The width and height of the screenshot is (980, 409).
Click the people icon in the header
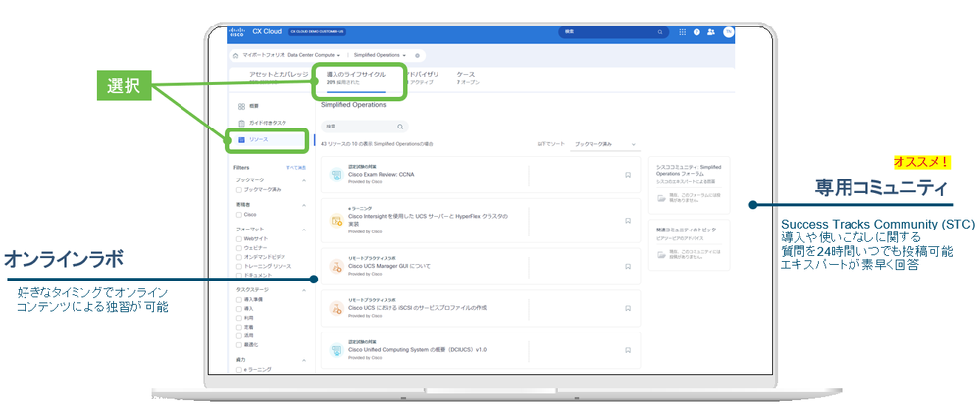(x=711, y=32)
